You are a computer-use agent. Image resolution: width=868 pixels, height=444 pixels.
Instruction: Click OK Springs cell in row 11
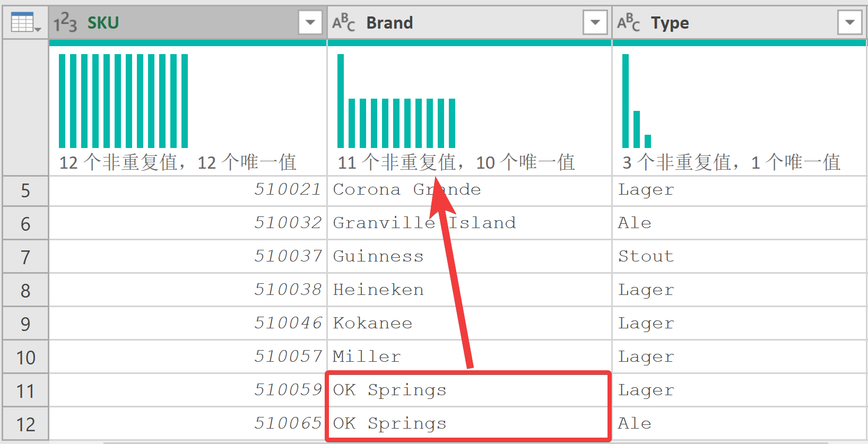pyautogui.click(x=470, y=390)
